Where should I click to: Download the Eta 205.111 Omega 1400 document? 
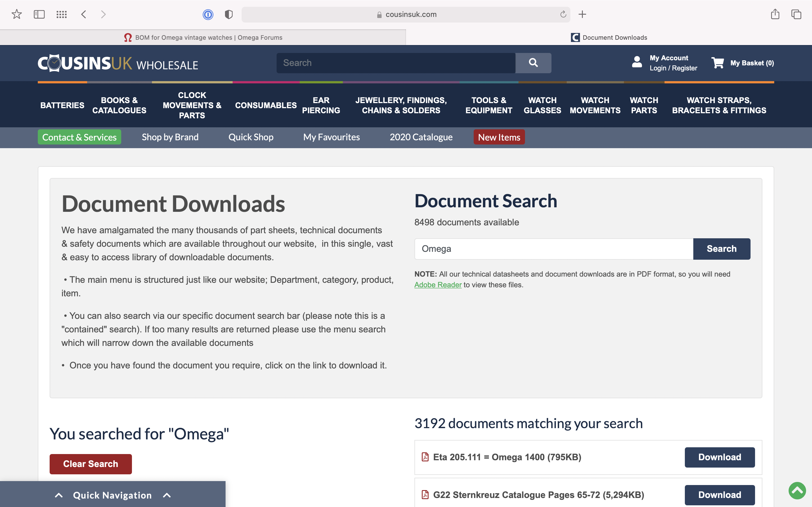[x=720, y=457]
